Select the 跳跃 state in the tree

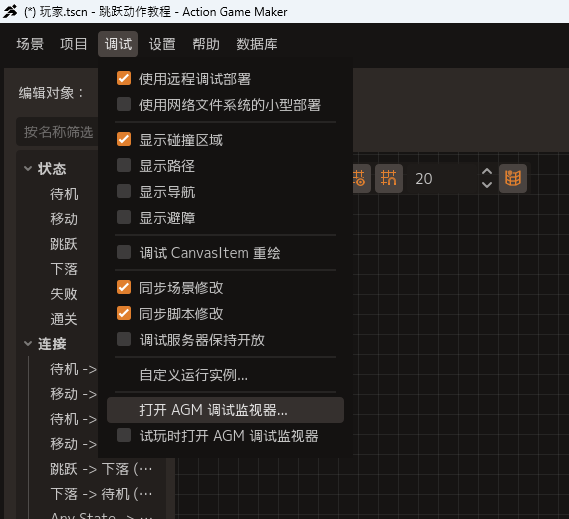64,244
